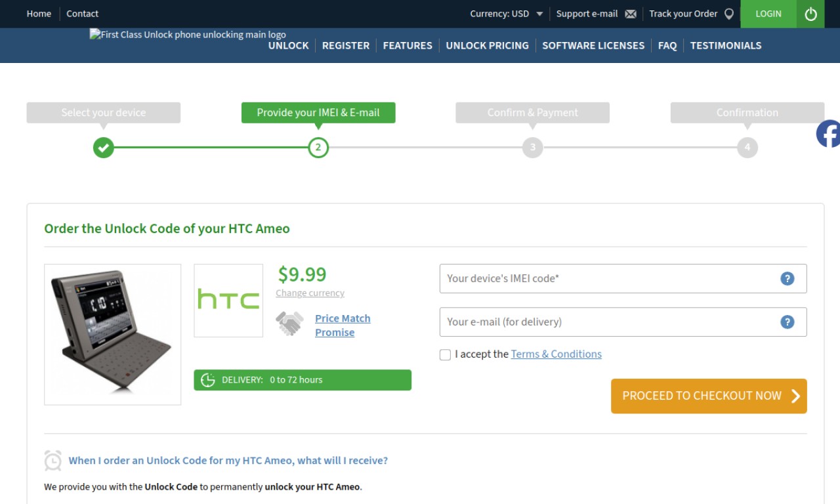Click the IMEI code input field

[623, 279]
